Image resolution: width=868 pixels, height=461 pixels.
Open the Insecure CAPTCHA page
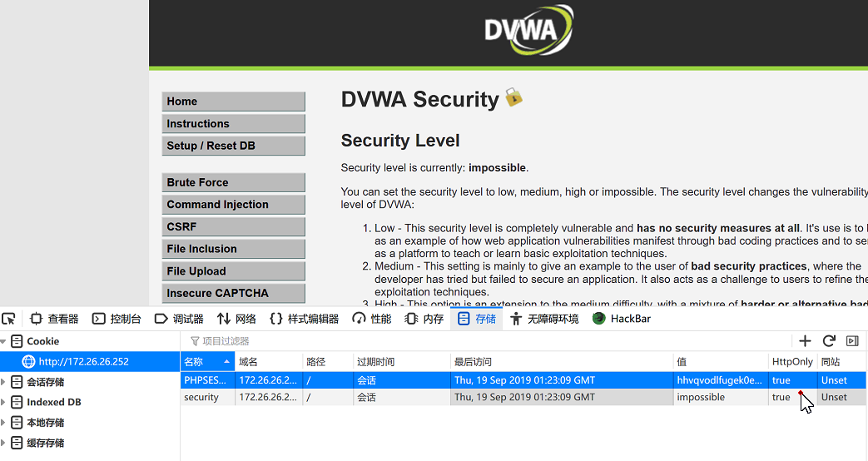[x=234, y=293]
